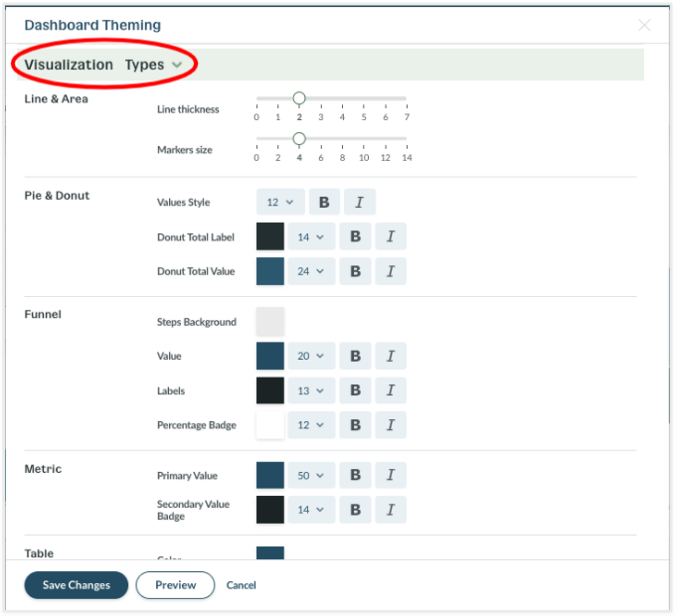
Task: Toggle italic for Funnel Labels
Action: point(391,390)
